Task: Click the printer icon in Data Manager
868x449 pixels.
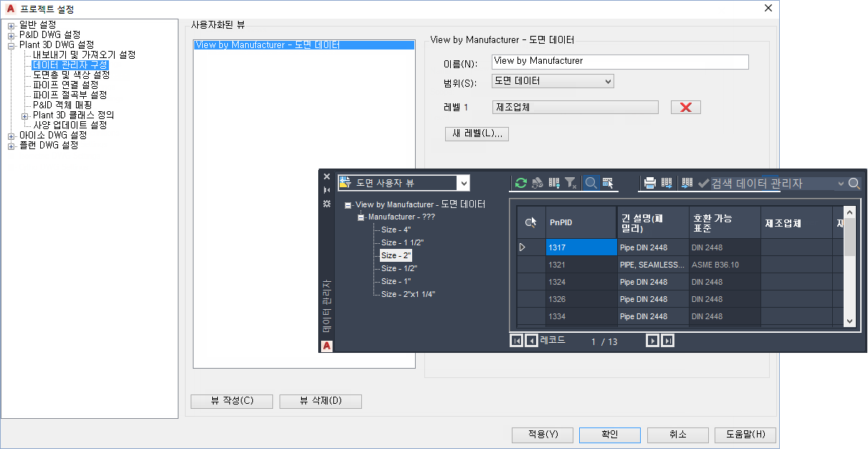Action: (x=650, y=183)
